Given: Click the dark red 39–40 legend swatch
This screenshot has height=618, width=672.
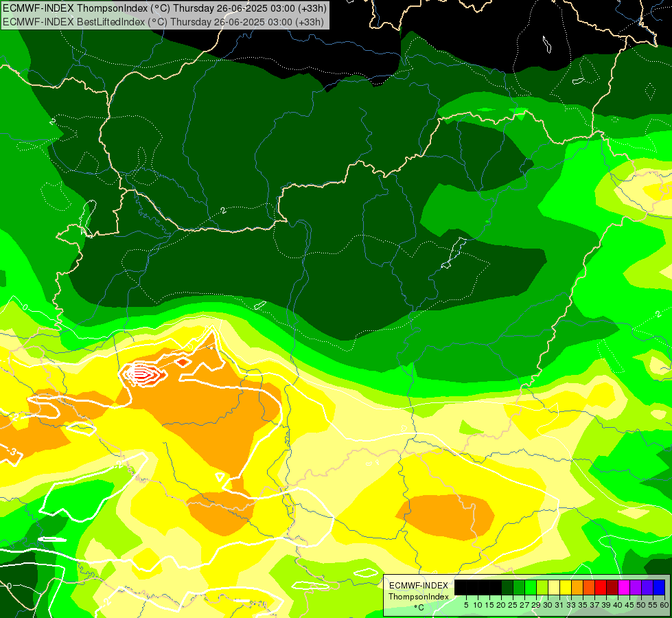Looking at the screenshot, I should [x=612, y=587].
